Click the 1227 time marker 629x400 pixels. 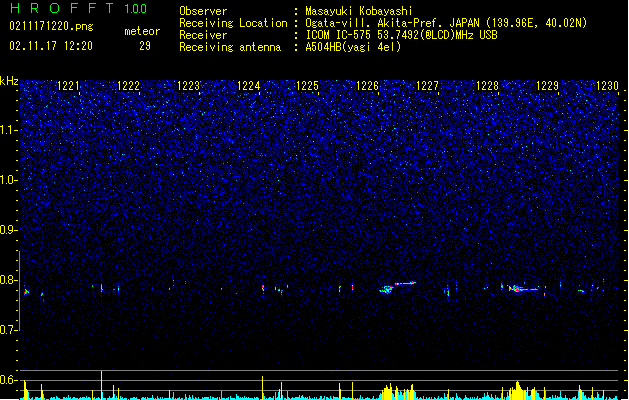coord(427,86)
